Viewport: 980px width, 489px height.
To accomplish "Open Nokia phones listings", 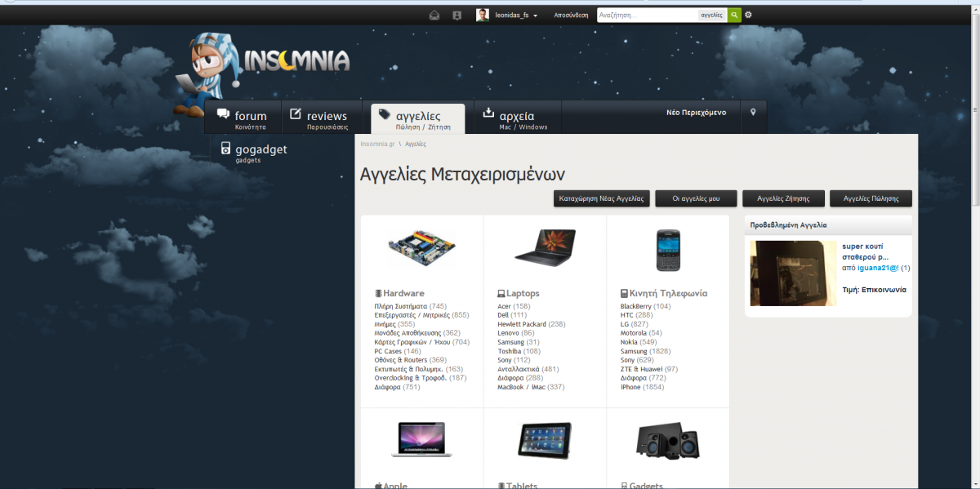I will tap(629, 342).
